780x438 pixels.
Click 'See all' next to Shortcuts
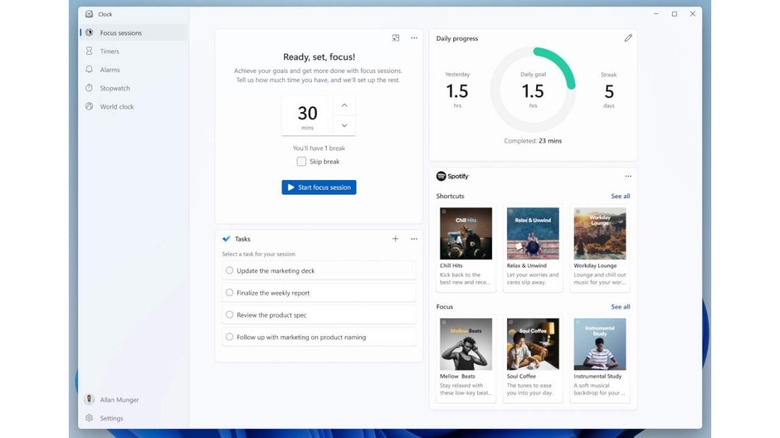[x=620, y=196]
